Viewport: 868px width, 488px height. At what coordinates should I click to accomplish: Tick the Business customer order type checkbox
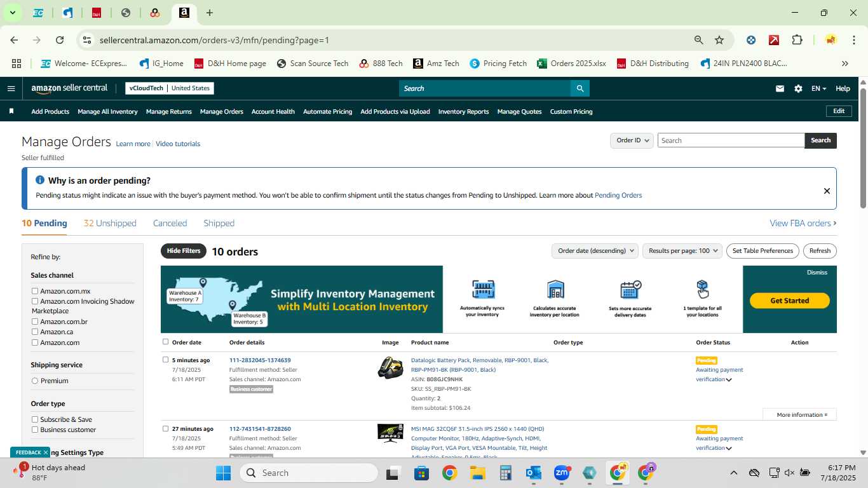(x=35, y=430)
